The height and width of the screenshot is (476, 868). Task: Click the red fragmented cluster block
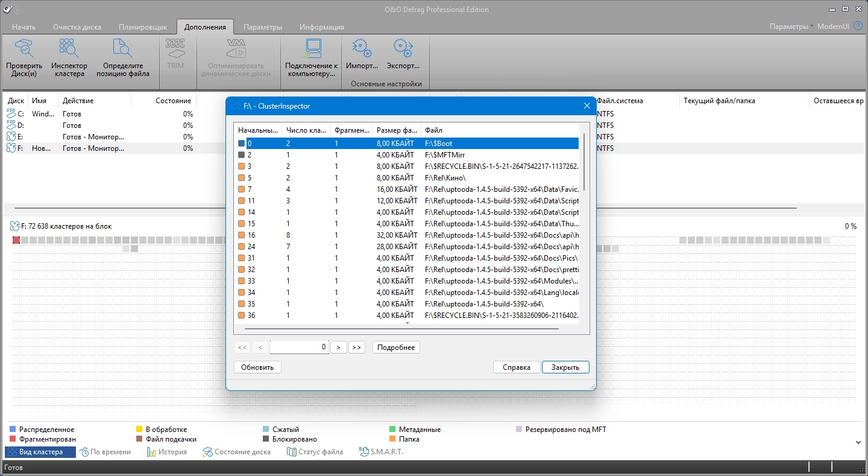tap(16, 240)
